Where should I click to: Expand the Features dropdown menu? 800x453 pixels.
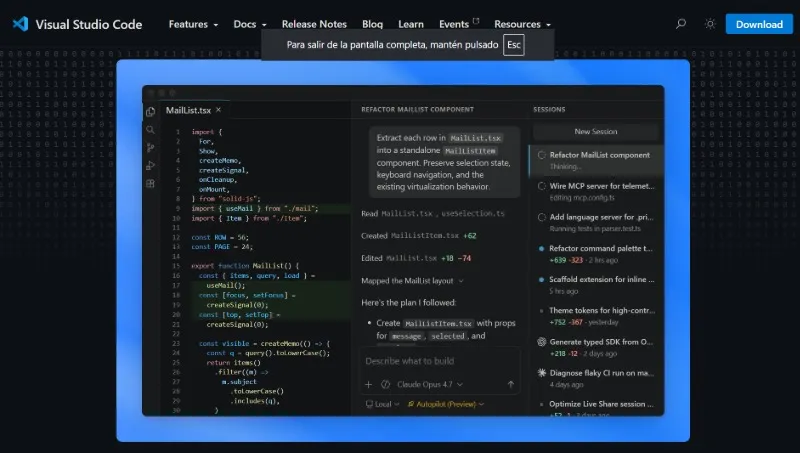193,24
